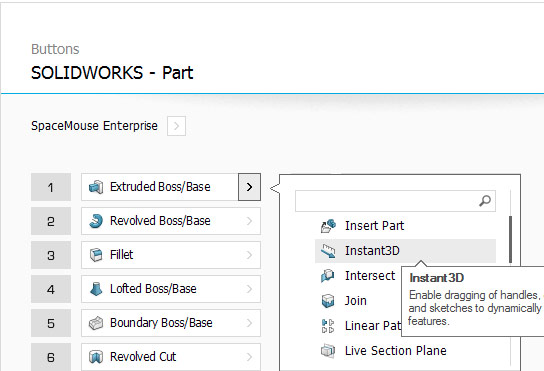The width and height of the screenshot is (544, 371).
Task: Collapse the button 1 command flyout arrow
Action: pyautogui.click(x=249, y=187)
